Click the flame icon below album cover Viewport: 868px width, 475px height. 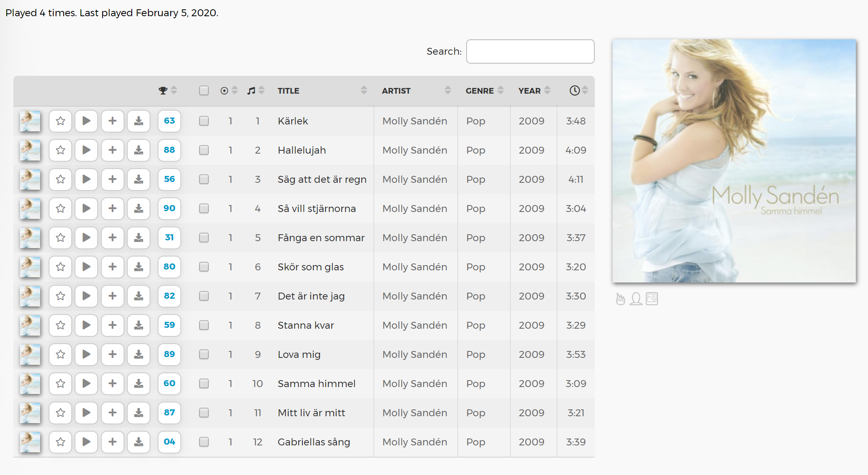(x=620, y=299)
